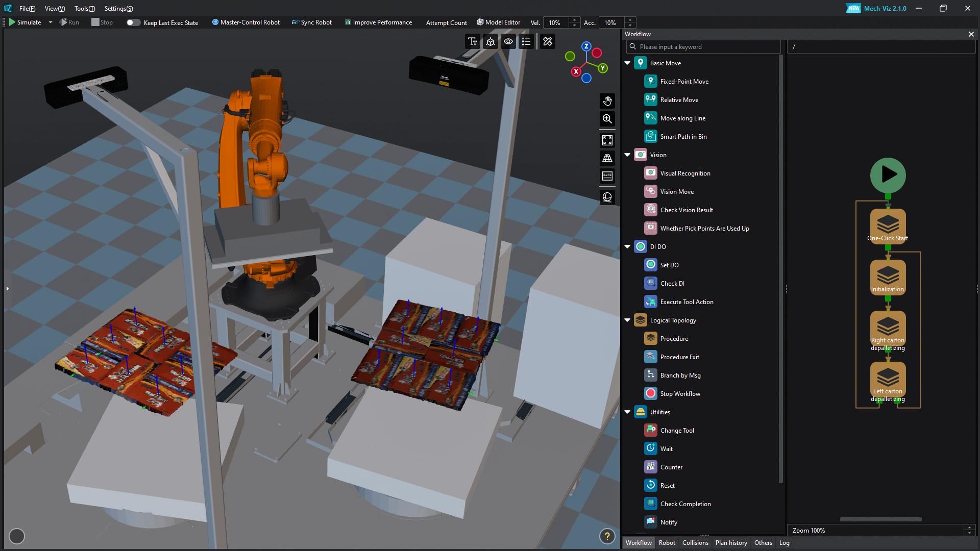Select the Set DO step
The image size is (980, 551).
(x=669, y=265)
